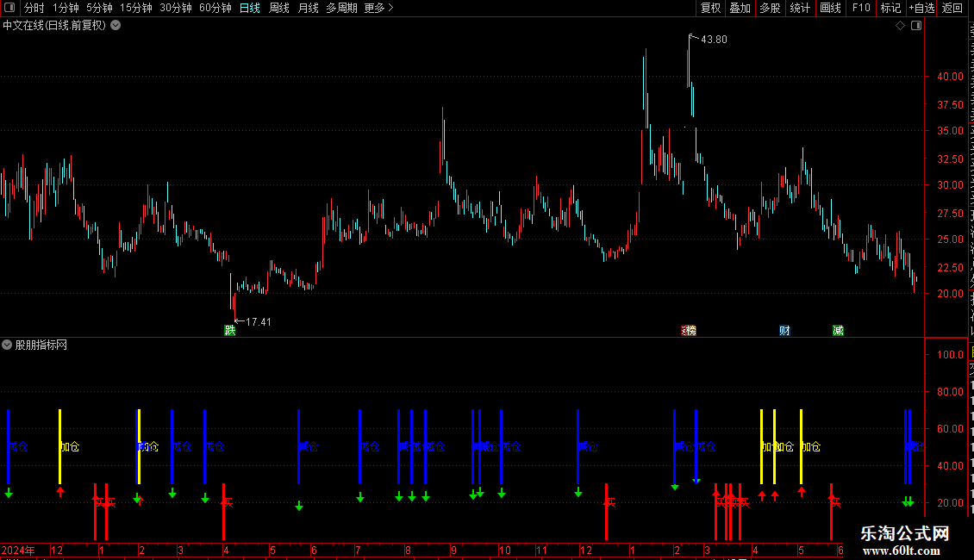Switch to the 15分钟 period tab
The image size is (974, 560).
(x=136, y=8)
